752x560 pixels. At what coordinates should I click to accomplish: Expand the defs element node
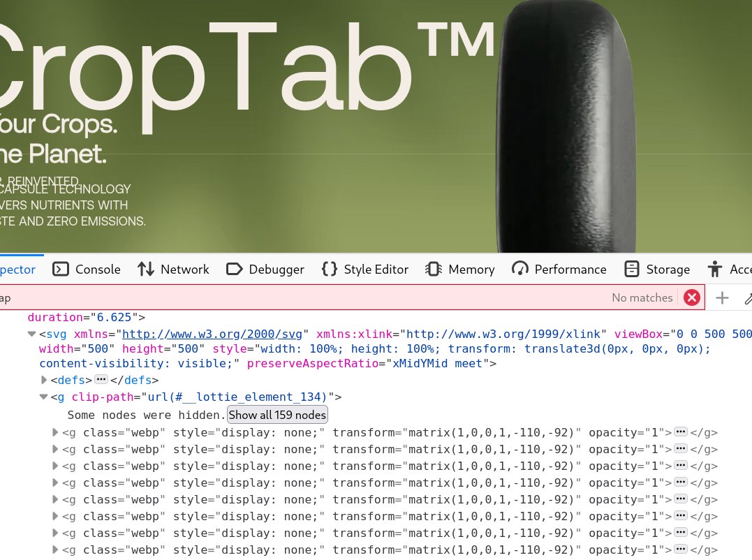pos(44,381)
